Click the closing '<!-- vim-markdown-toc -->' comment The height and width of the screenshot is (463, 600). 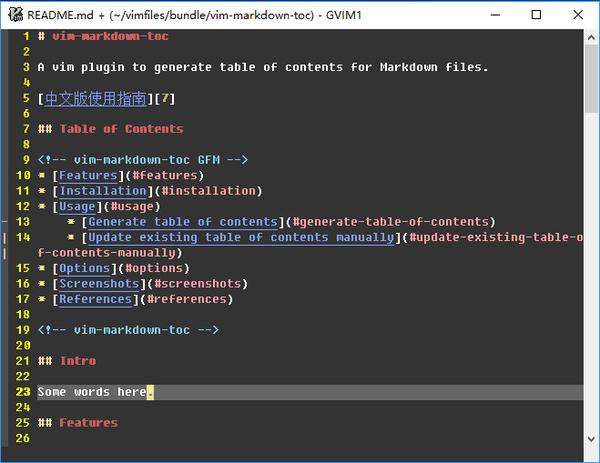coord(128,330)
